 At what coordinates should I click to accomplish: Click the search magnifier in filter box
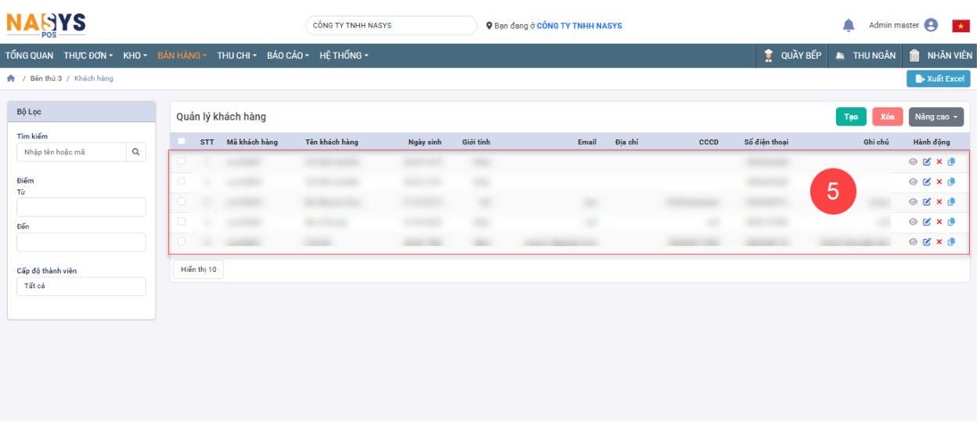tap(135, 152)
